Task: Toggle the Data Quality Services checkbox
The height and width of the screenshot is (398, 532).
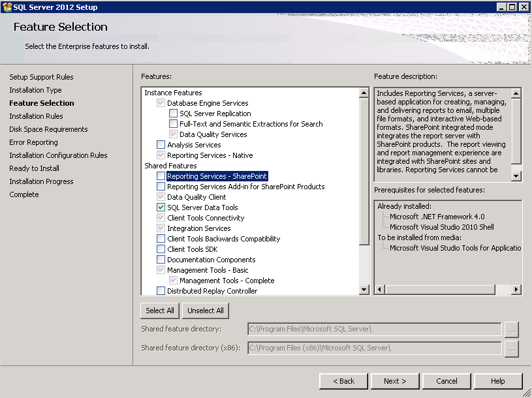Action: (173, 134)
